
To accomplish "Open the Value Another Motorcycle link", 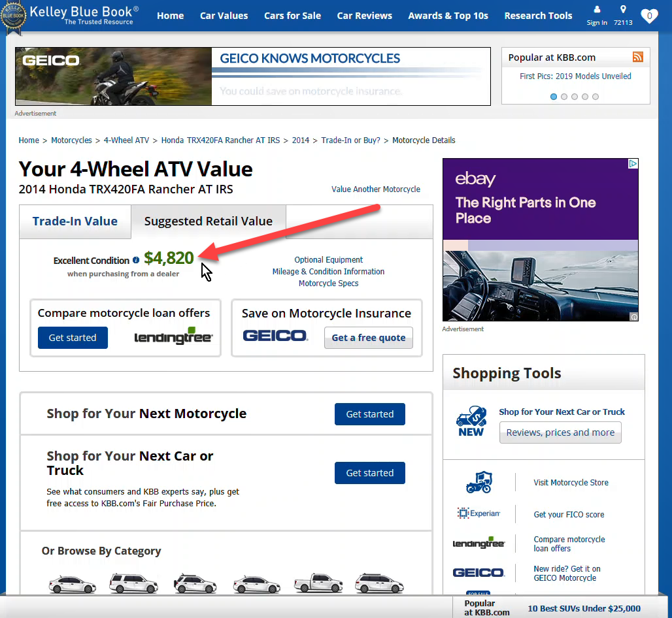I will pos(376,189).
